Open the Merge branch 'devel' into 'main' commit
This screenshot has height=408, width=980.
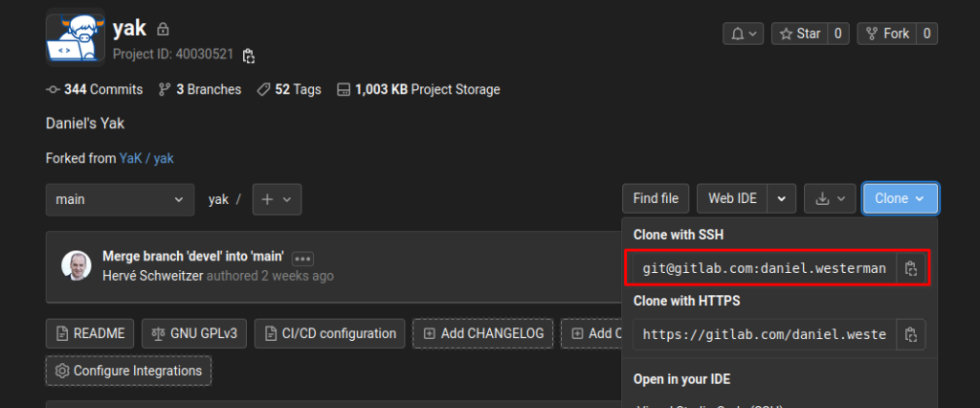click(x=193, y=257)
